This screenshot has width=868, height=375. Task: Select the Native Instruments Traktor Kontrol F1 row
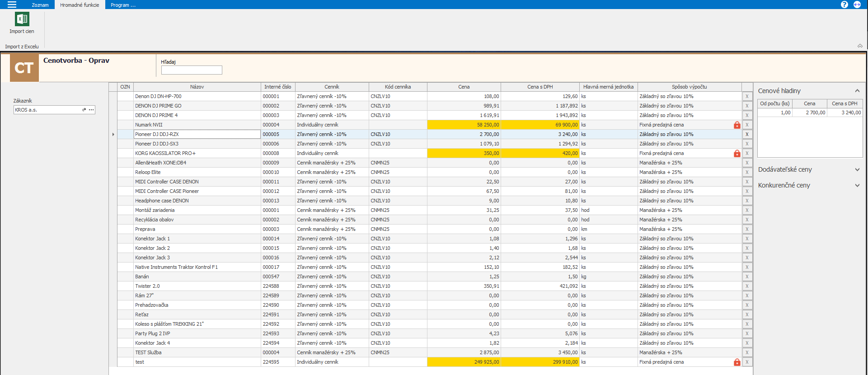[x=197, y=267]
